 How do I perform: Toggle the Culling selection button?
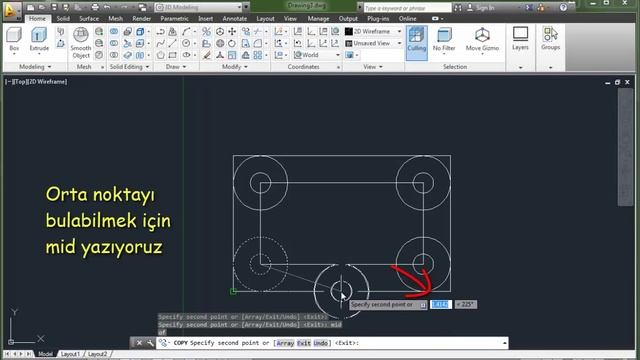417,42
